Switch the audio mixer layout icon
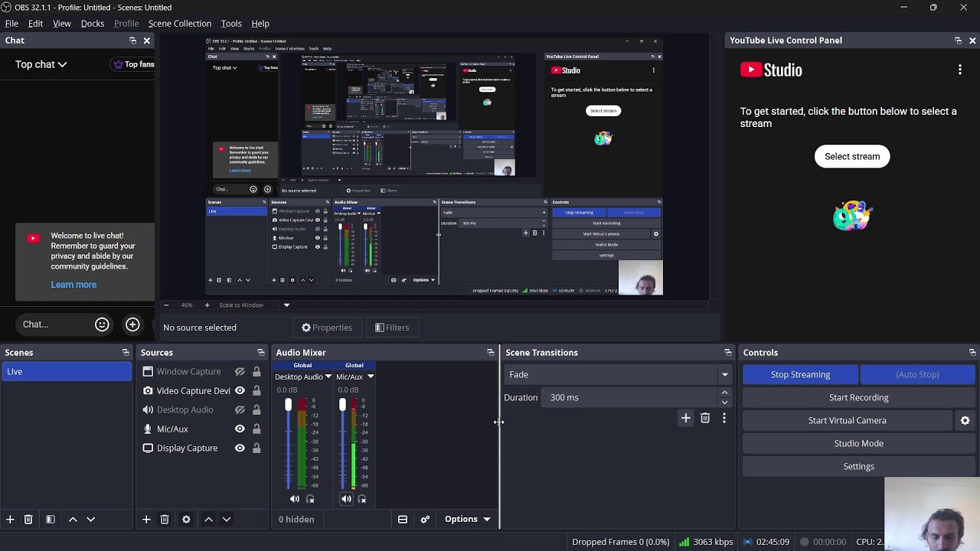 (403, 519)
